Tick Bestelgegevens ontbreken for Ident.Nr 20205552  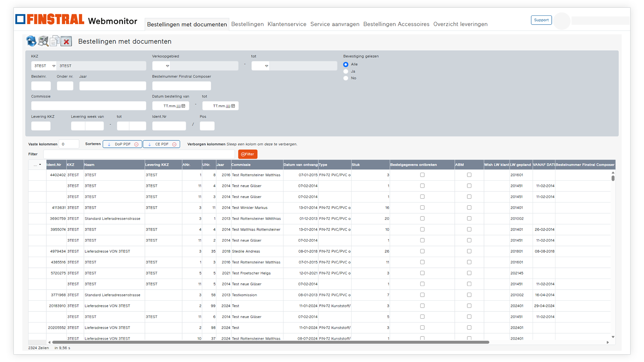(422, 328)
